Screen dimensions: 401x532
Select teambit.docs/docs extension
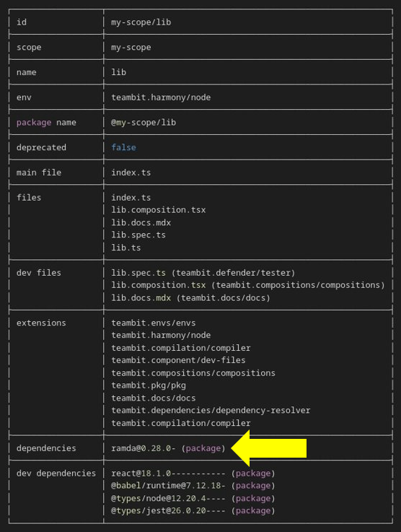[154, 398]
